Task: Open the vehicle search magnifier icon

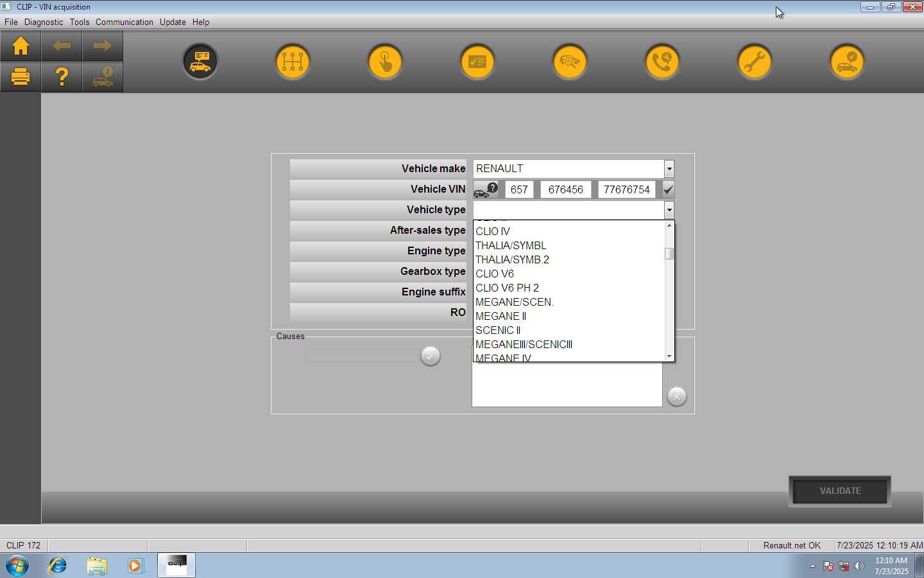Action: tap(570, 62)
